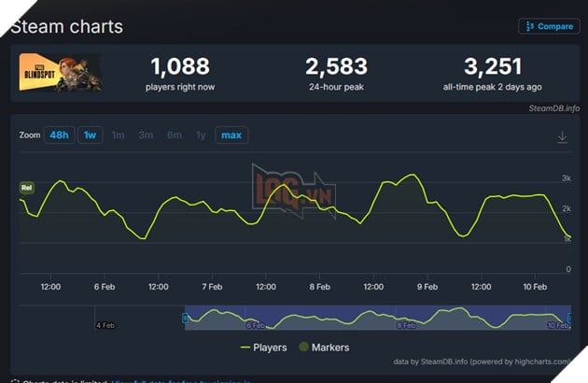Click the all-time peak 2 days ago caption

coord(493,87)
